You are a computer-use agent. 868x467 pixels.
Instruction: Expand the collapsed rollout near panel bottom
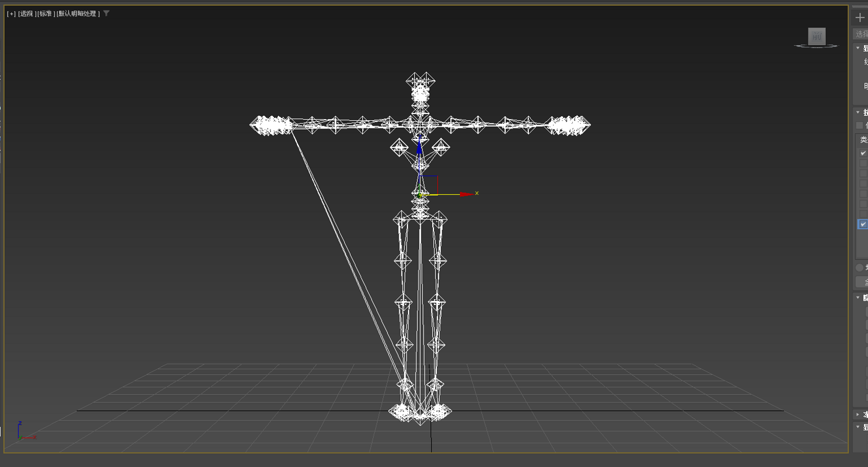(x=858, y=414)
